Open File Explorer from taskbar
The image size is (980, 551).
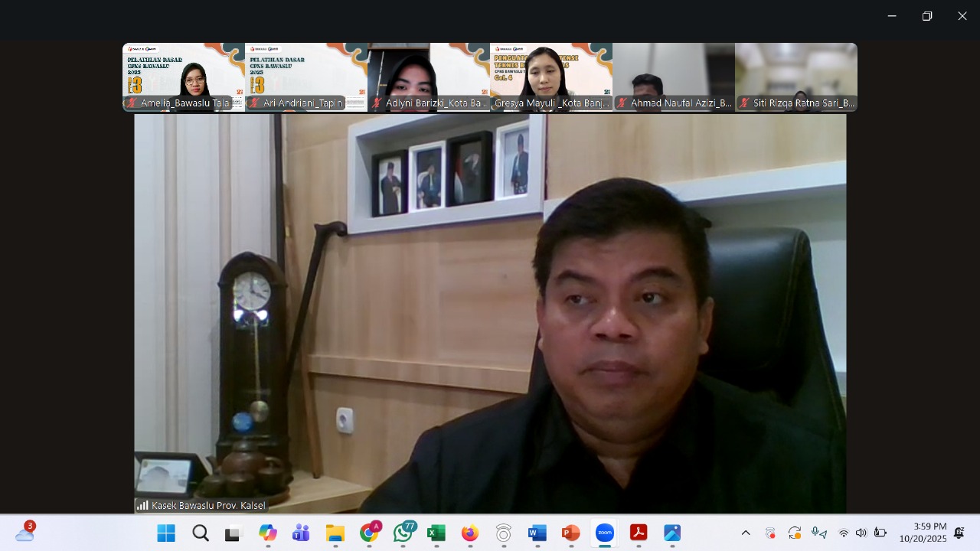tap(335, 533)
